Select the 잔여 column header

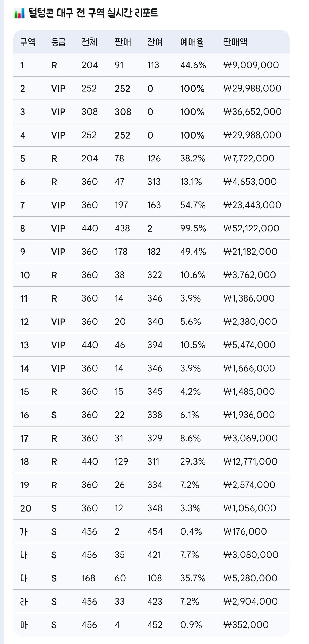[x=155, y=42]
